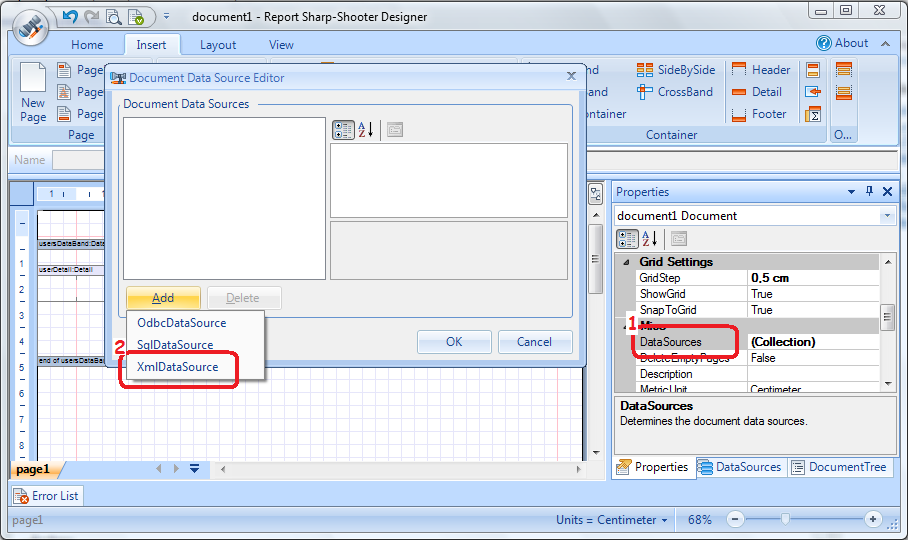Insert a Header band
The height and width of the screenshot is (540, 908).
pyautogui.click(x=761, y=69)
